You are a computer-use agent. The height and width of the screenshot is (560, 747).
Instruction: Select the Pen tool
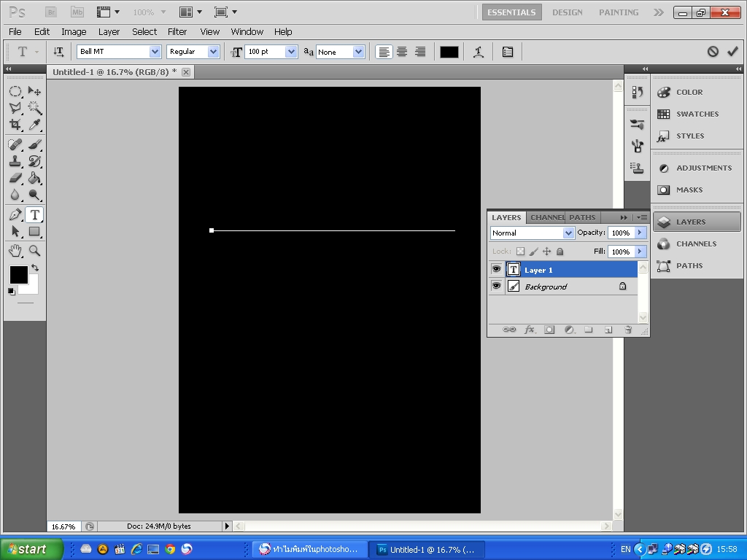[x=15, y=215]
